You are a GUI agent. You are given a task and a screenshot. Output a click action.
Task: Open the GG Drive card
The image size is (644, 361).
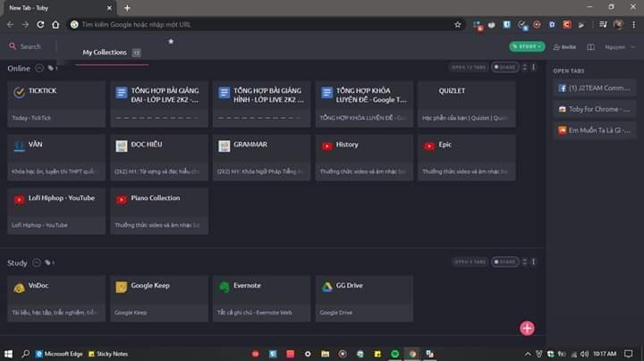364,298
